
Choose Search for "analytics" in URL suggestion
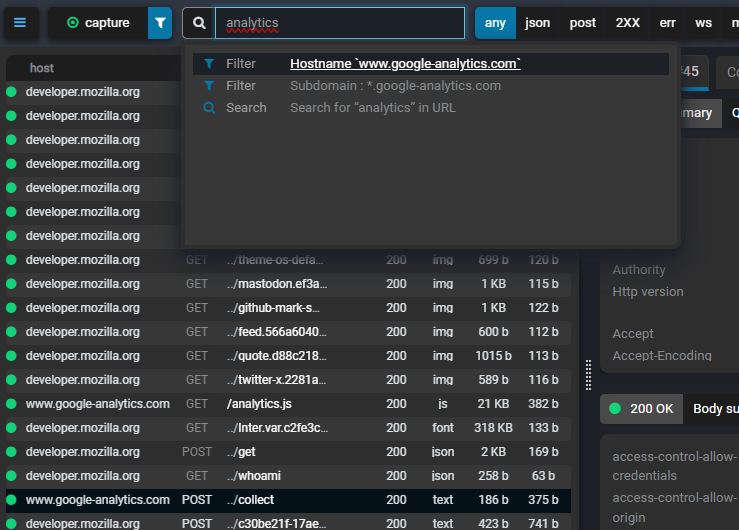point(431,108)
